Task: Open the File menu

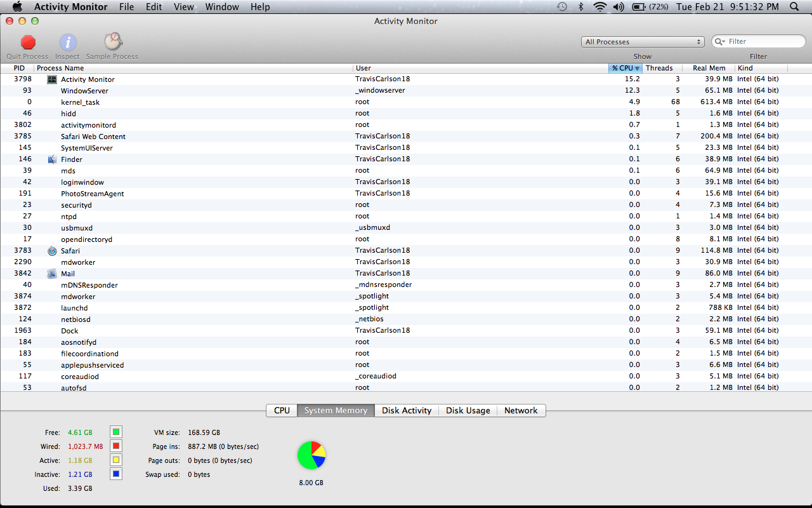Action: tap(126, 7)
